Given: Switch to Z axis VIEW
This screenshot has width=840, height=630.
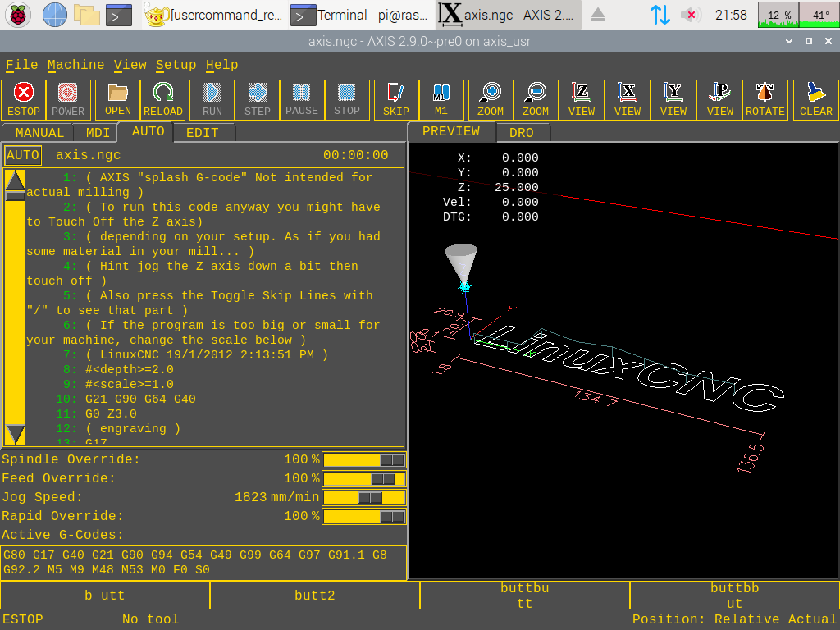Looking at the screenshot, I should click(582, 100).
